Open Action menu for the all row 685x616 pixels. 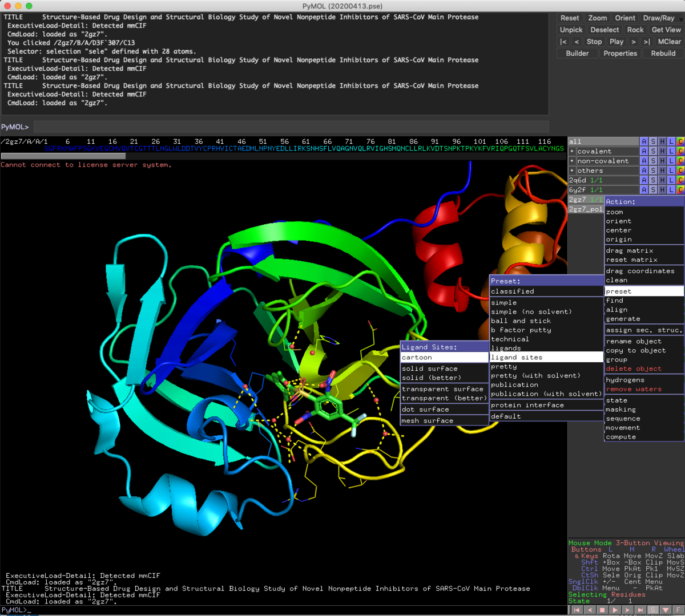point(644,141)
